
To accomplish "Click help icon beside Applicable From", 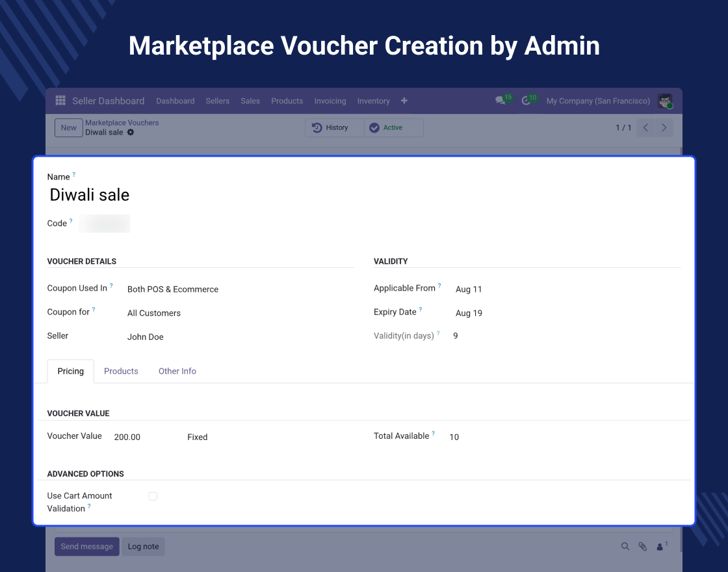I will coord(439,285).
